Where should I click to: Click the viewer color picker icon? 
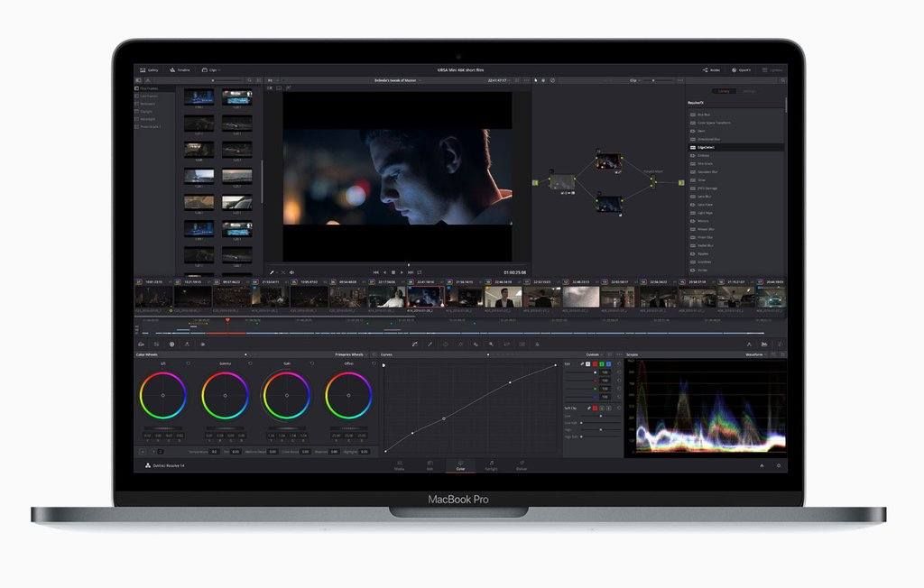pyautogui.click(x=272, y=272)
